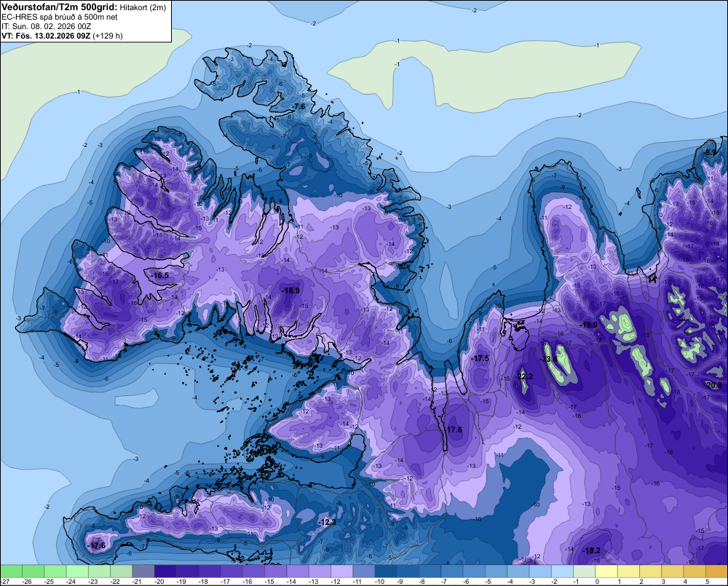Choose the -10 dark blue legend swatch

click(385, 571)
